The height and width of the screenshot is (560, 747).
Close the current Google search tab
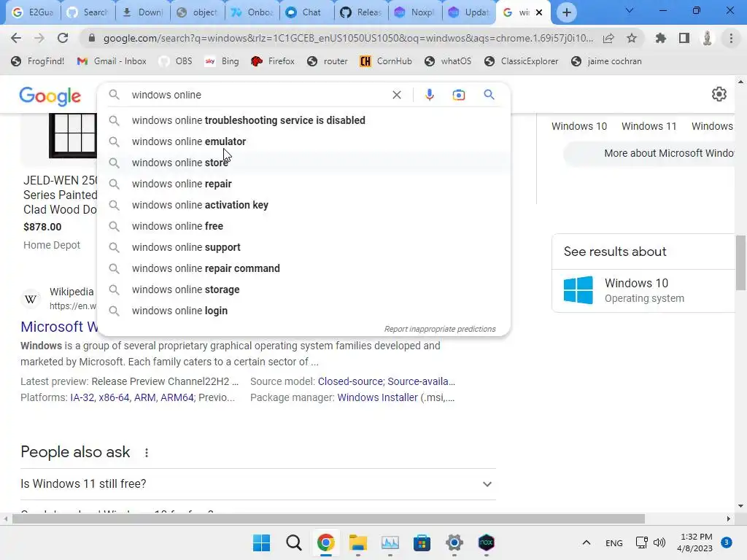(x=539, y=12)
